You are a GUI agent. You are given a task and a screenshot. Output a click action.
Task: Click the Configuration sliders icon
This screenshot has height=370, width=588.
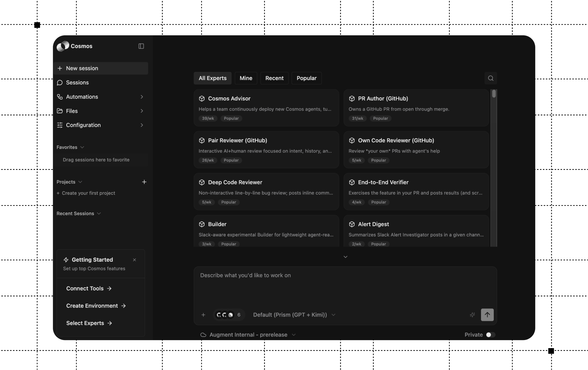click(60, 125)
